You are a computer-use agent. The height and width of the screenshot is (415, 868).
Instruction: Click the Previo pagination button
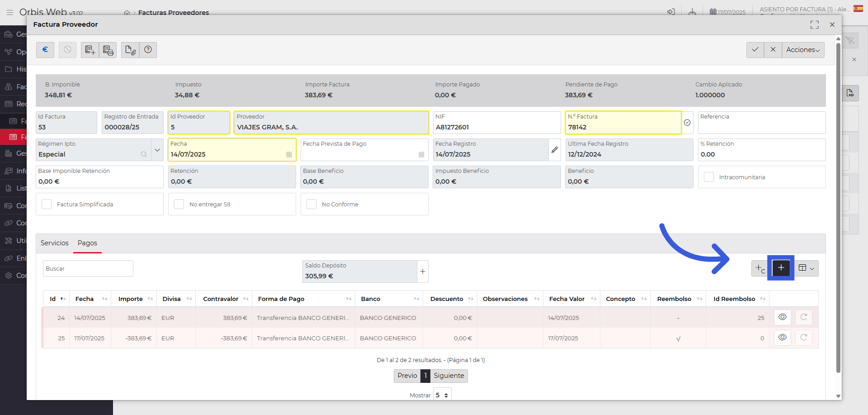click(x=407, y=376)
